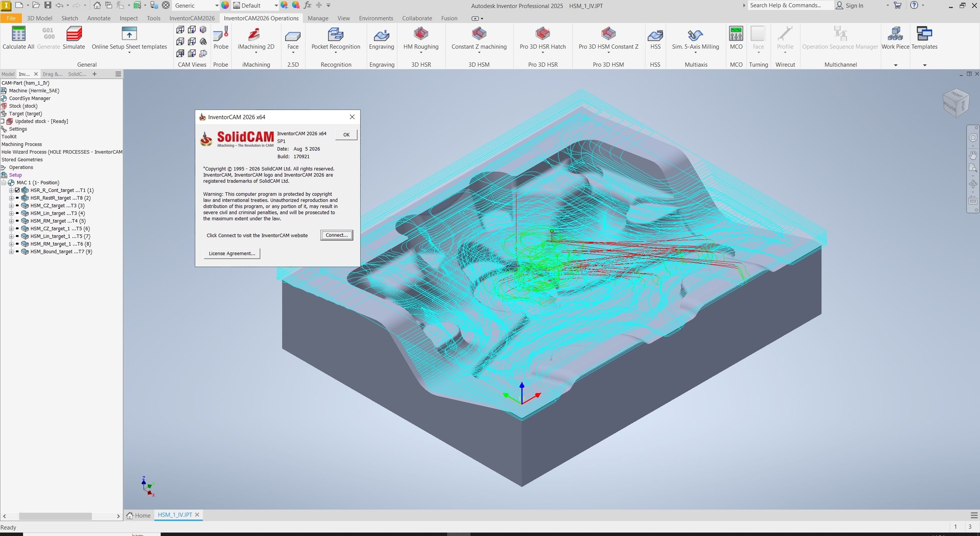The image size is (980, 536).
Task: Click the Home icon in quick access toolbar
Action: (x=97, y=5)
